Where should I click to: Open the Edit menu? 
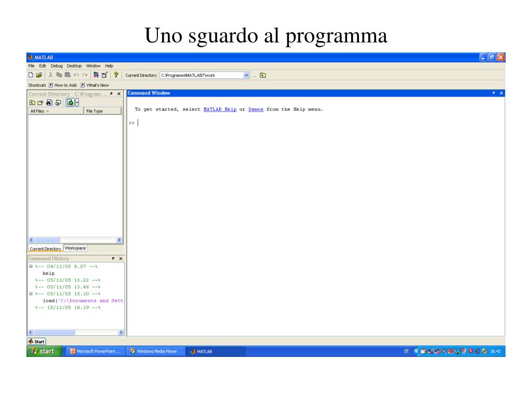(x=43, y=66)
